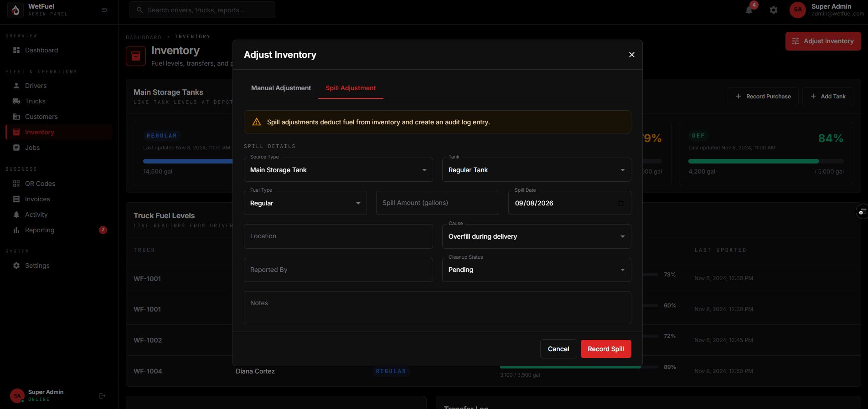Click the Reporting badge showing 7

(x=103, y=230)
